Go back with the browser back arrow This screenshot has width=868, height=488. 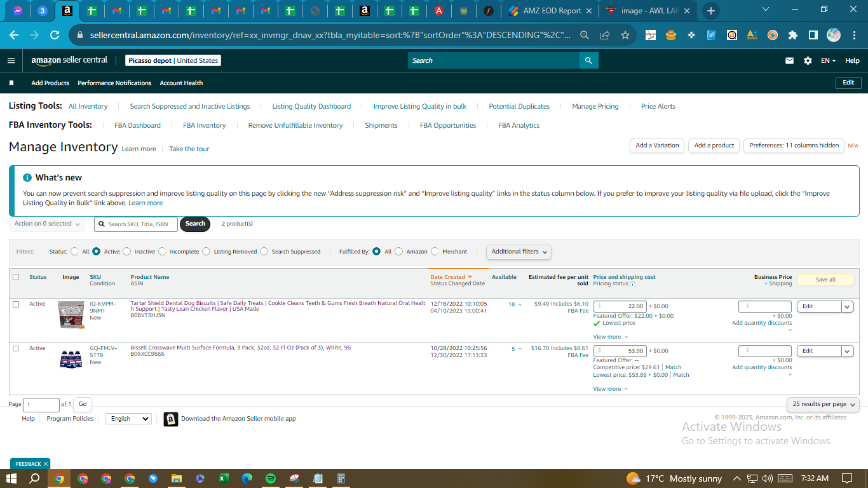click(x=14, y=35)
